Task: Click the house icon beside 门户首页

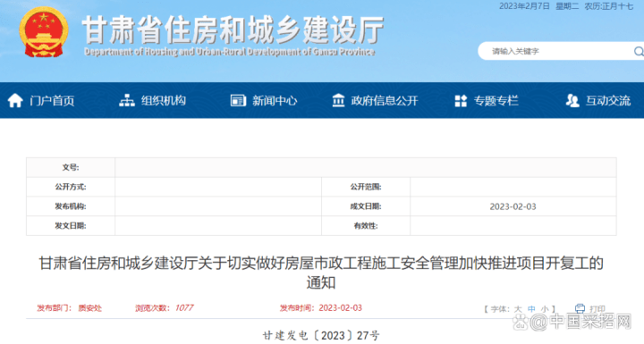Action: coord(15,101)
